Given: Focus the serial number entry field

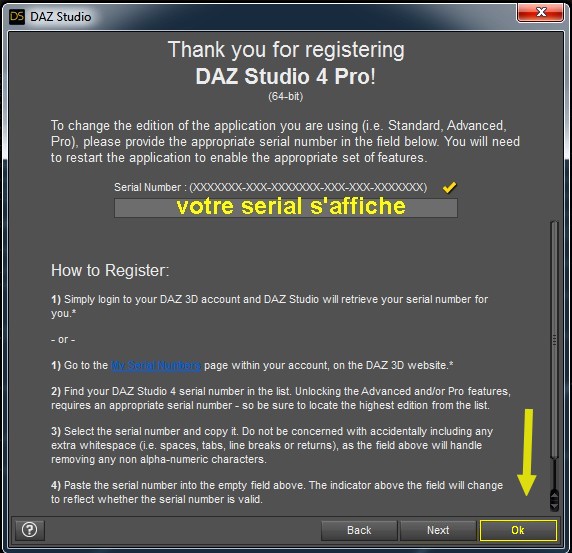Looking at the screenshot, I should [x=286, y=208].
